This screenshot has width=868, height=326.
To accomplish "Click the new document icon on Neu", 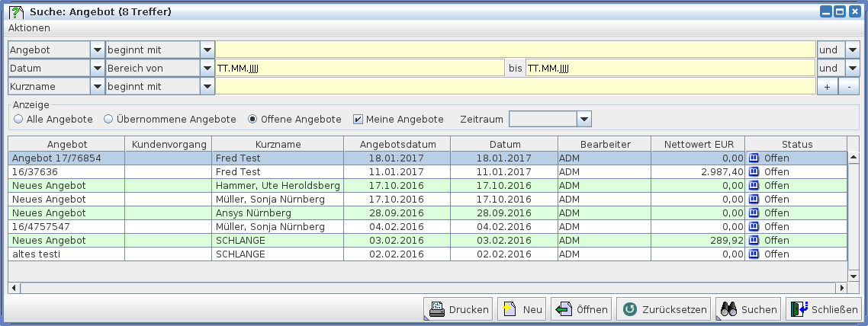I will pyautogui.click(x=510, y=309).
